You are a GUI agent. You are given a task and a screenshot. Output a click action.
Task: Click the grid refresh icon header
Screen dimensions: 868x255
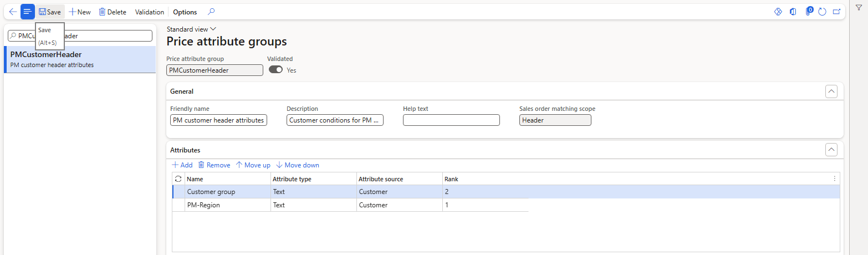click(178, 179)
